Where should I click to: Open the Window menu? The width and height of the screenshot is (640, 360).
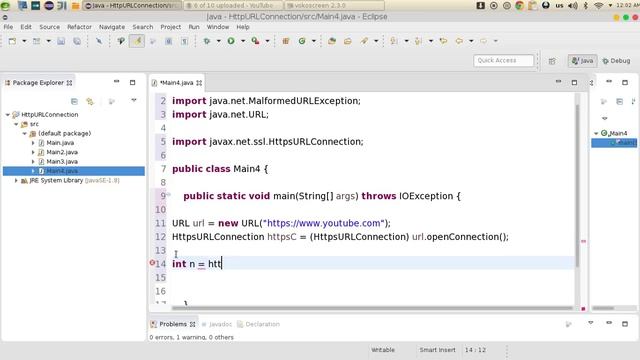coord(218,27)
